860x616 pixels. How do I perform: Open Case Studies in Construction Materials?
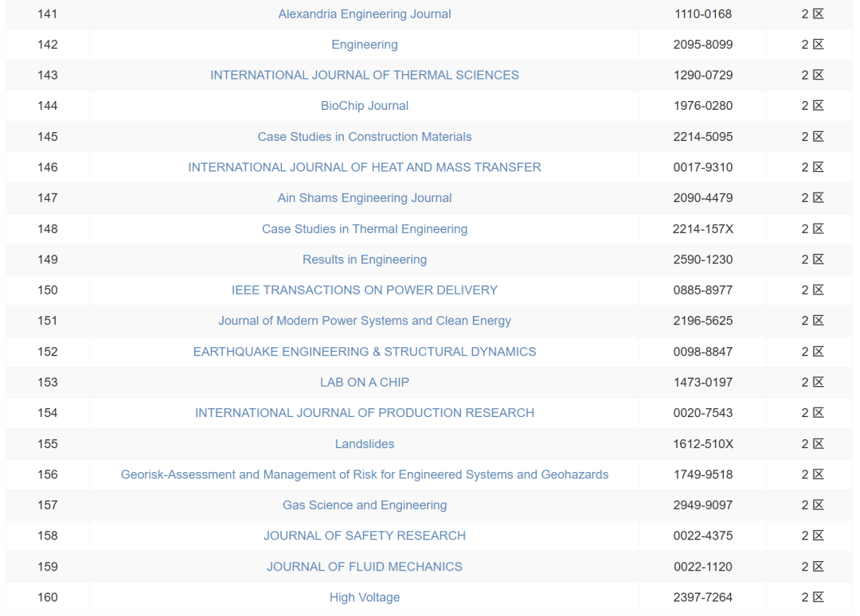pyautogui.click(x=364, y=136)
